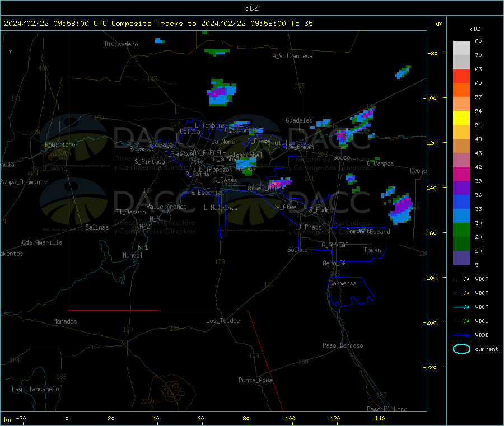Pick the magenta 42 dBZ color swatch
The height and width of the screenshot is (426, 504).
pos(461,174)
